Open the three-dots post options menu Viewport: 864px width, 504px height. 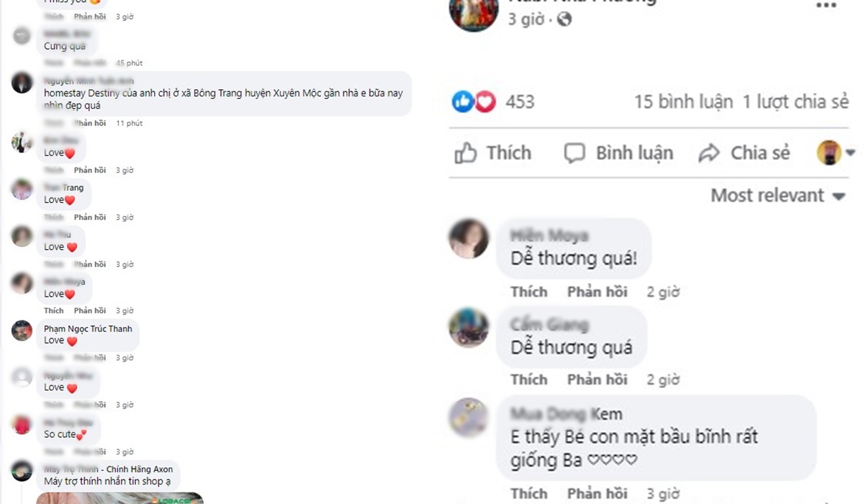(x=825, y=4)
